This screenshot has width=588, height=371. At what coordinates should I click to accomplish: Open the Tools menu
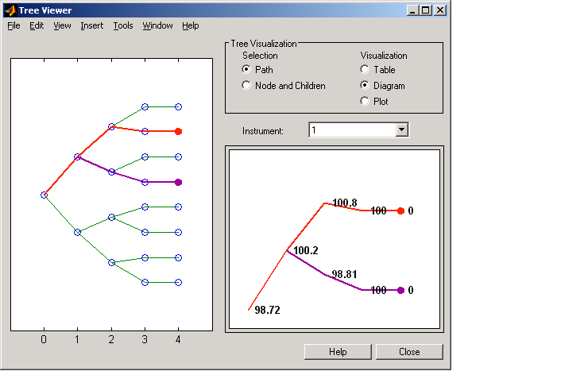pos(123,25)
